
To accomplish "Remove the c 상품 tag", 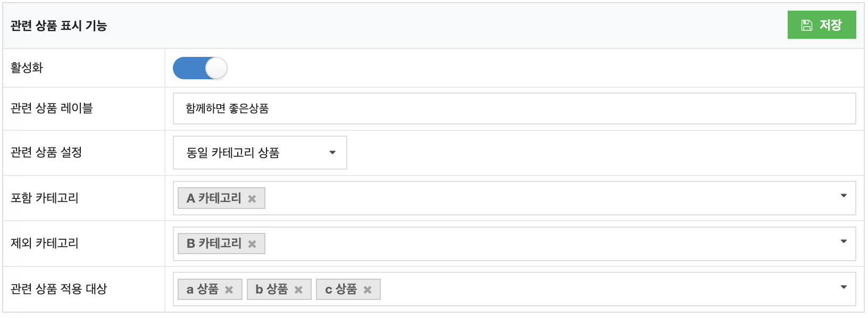I will (x=368, y=290).
